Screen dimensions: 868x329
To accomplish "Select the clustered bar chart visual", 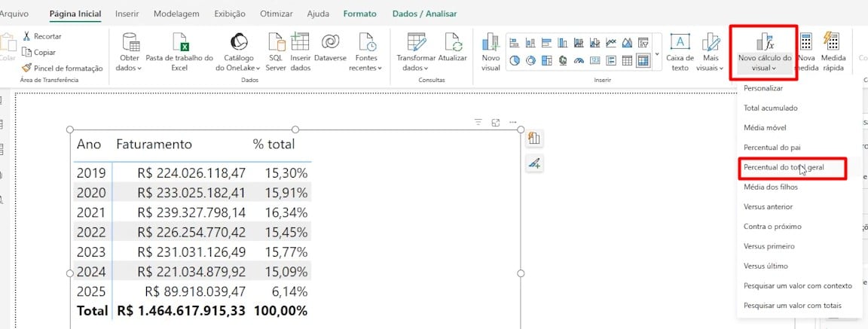I will (546, 43).
